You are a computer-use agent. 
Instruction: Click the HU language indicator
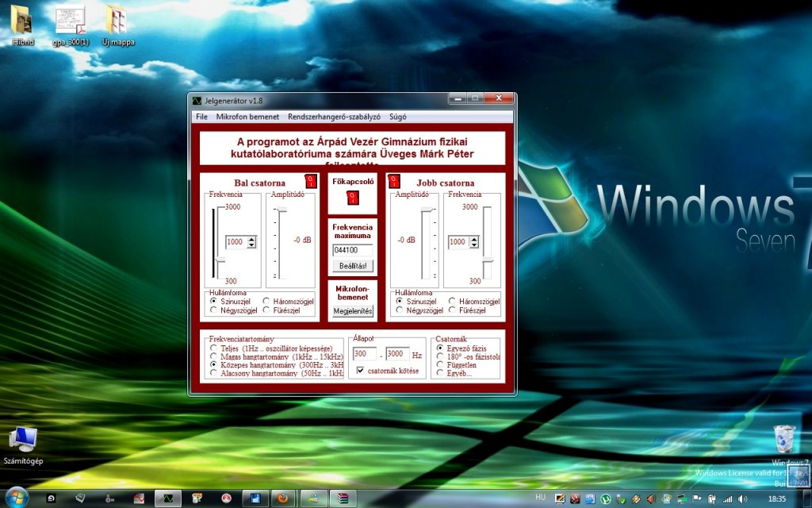tap(541, 497)
